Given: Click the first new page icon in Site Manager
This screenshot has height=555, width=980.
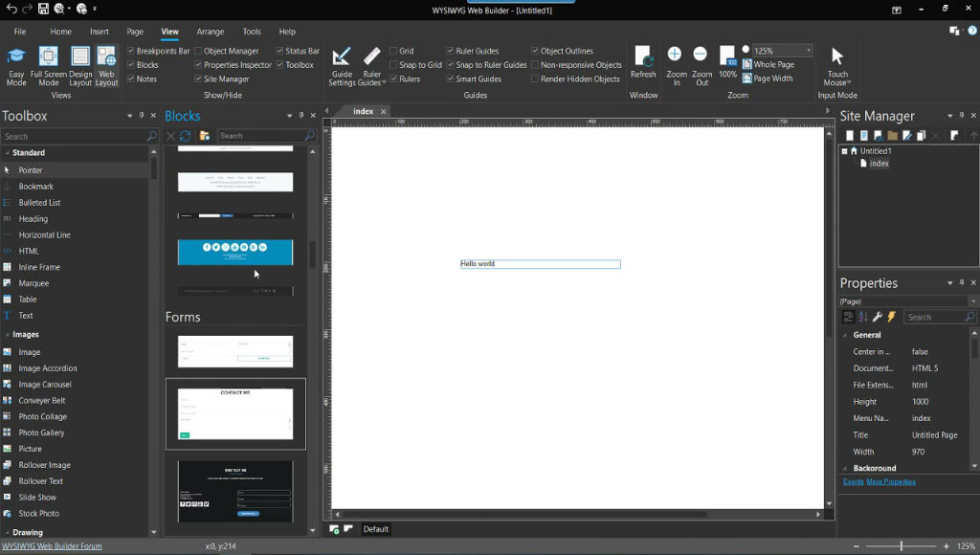Looking at the screenshot, I should pos(850,136).
